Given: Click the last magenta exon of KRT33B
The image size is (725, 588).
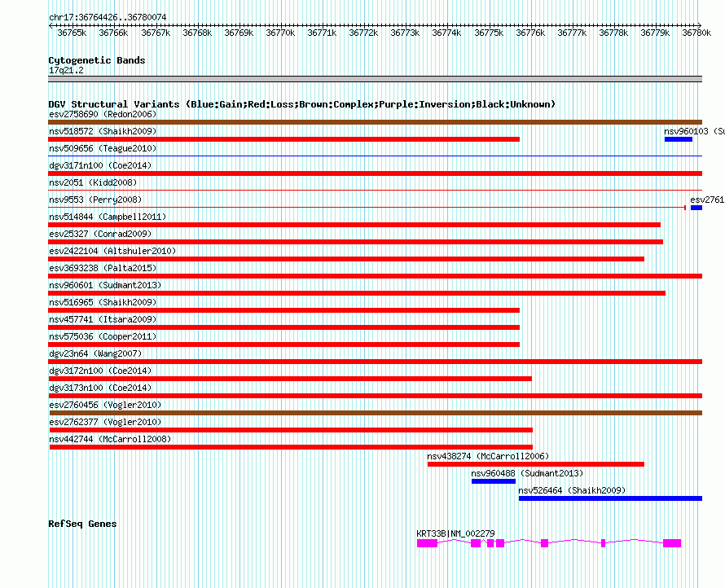Looking at the screenshot, I should [671, 543].
